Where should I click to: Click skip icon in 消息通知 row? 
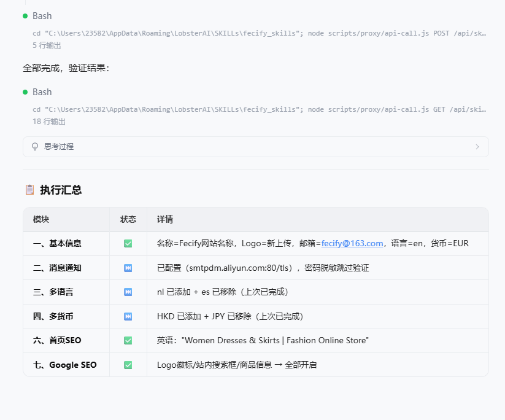[x=128, y=268]
